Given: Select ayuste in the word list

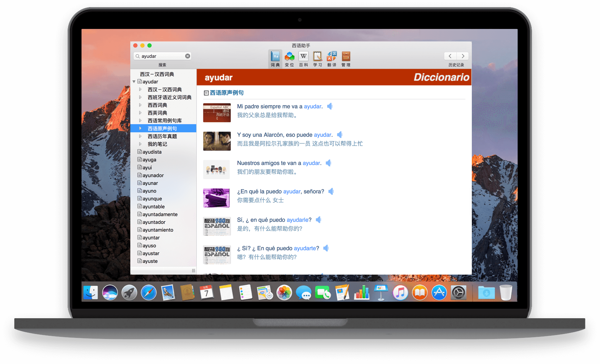Looking at the screenshot, I should click(x=150, y=261).
